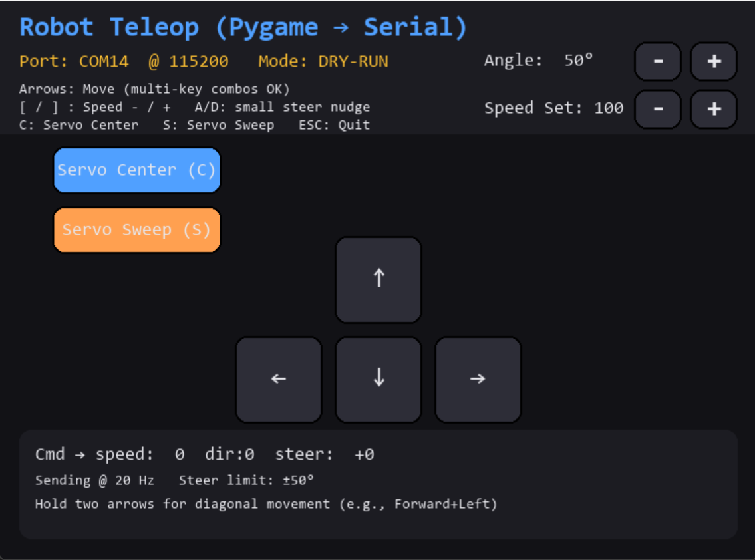Click the 'A/D: small steer nudge' hint
Screen dimensions: 755x560
(282, 107)
